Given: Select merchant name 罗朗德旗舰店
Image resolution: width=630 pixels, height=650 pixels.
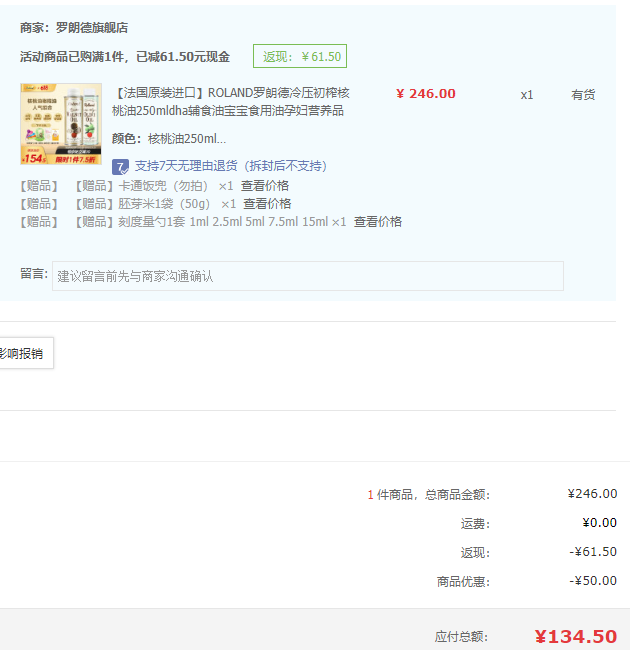Looking at the screenshot, I should [x=92, y=28].
